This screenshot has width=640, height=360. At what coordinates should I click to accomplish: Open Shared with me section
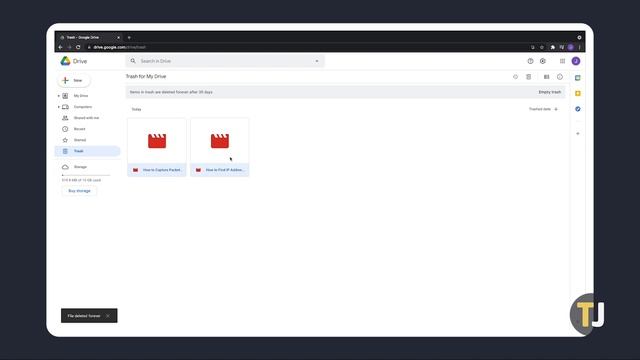point(87,118)
